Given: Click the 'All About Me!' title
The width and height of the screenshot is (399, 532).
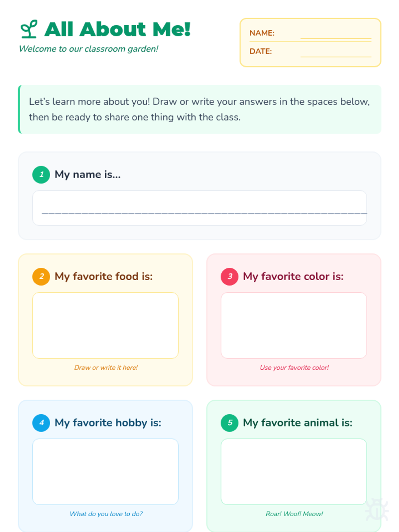Looking at the screenshot, I should point(118,29).
